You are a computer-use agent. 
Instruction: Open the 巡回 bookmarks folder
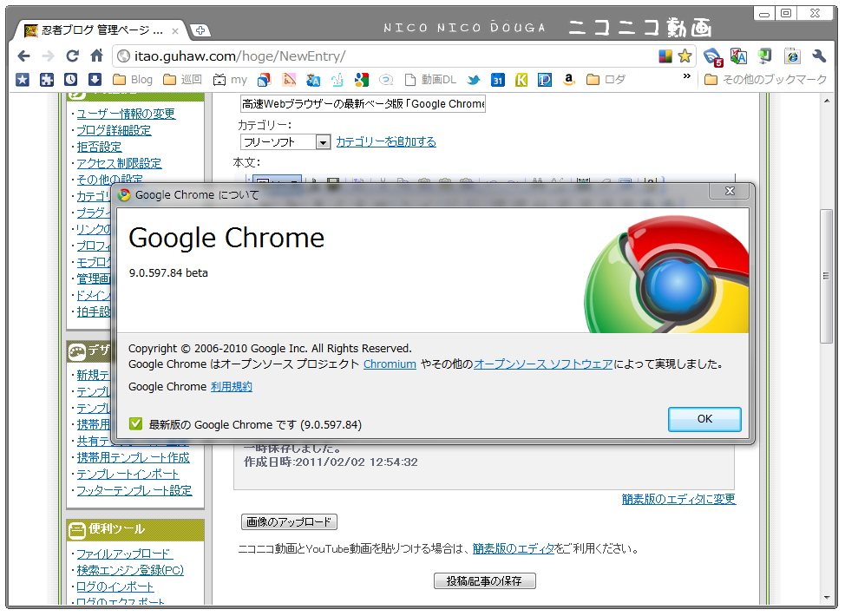tap(183, 80)
